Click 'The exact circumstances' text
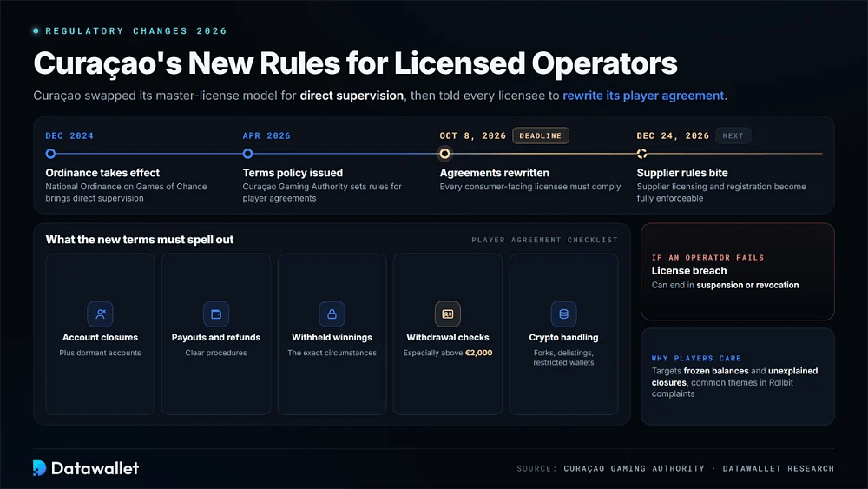This screenshot has width=868, height=489. (x=332, y=353)
